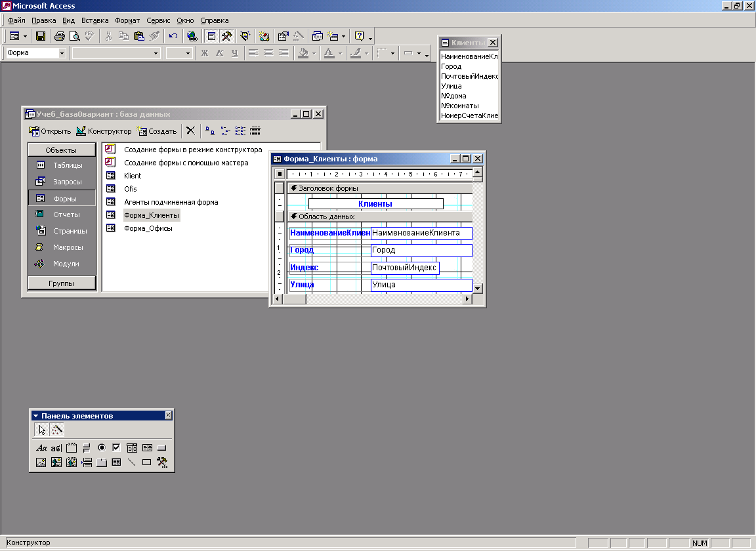
Task: Open the line/border width dropdown
Action: 392,53
